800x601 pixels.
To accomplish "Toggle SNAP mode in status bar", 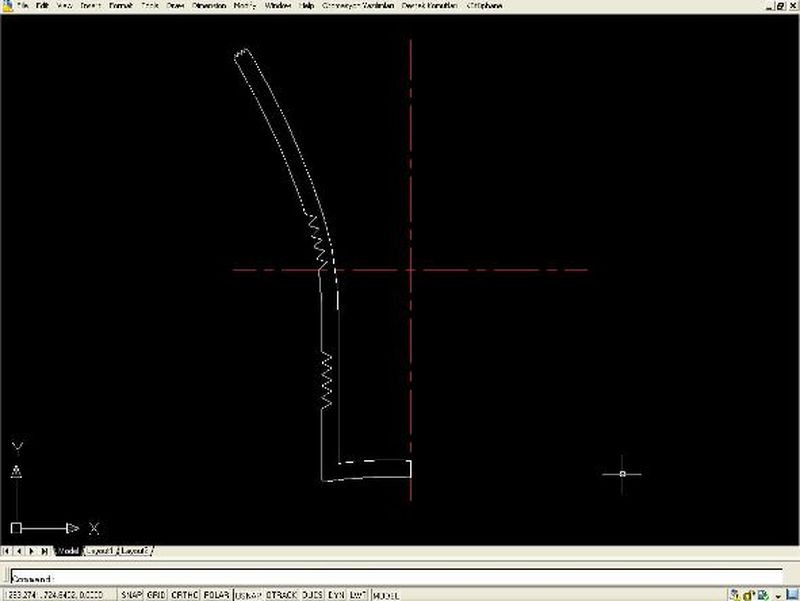I will click(x=132, y=595).
